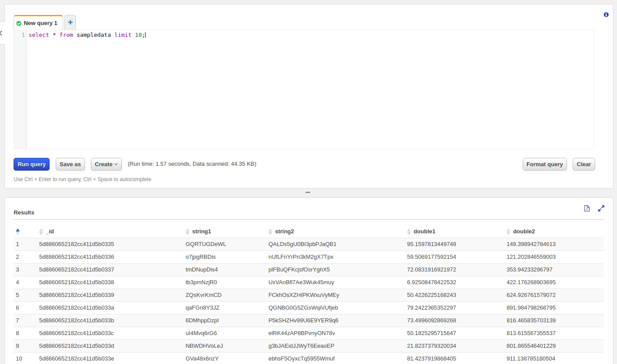Run the SQL query
Image resolution: width=617 pixels, height=364 pixels.
tap(31, 164)
